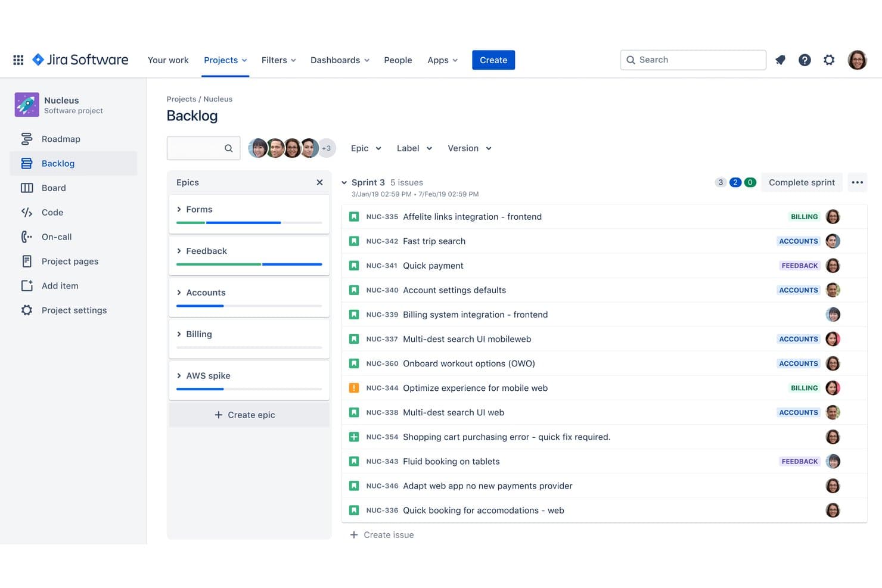The image size is (882, 588).
Task: Open the sprint more options ellipsis
Action: pyautogui.click(x=858, y=182)
